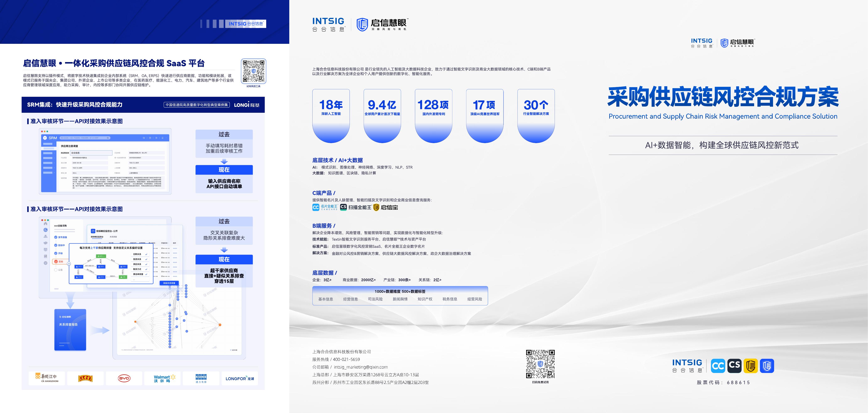Click the red 王老吉 client logo
This screenshot has width=868, height=413.
click(85, 378)
